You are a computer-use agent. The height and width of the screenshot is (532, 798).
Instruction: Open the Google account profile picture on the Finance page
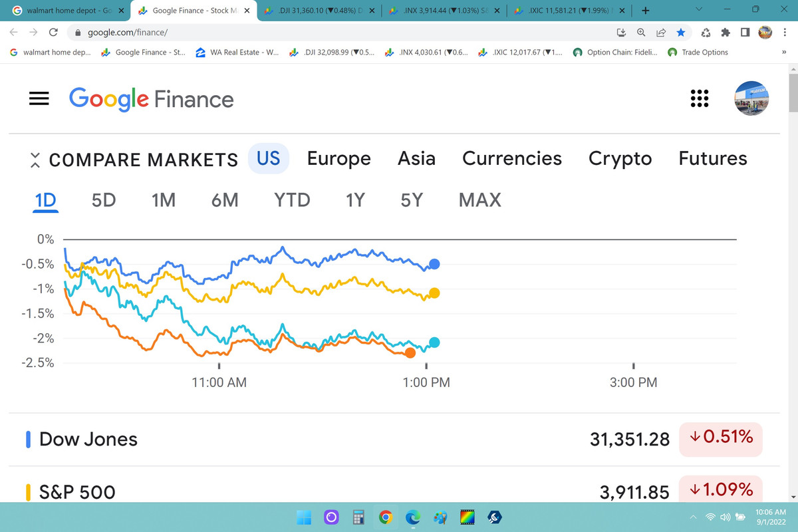[x=751, y=98]
